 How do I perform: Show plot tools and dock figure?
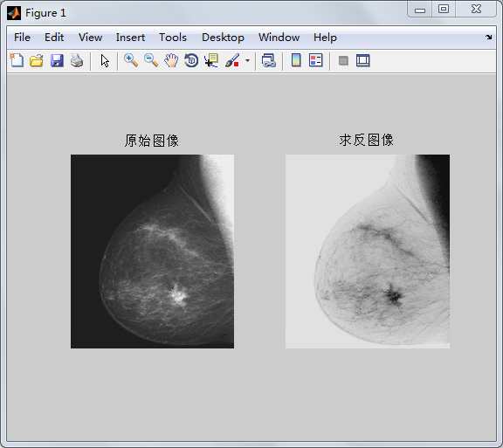(x=363, y=60)
